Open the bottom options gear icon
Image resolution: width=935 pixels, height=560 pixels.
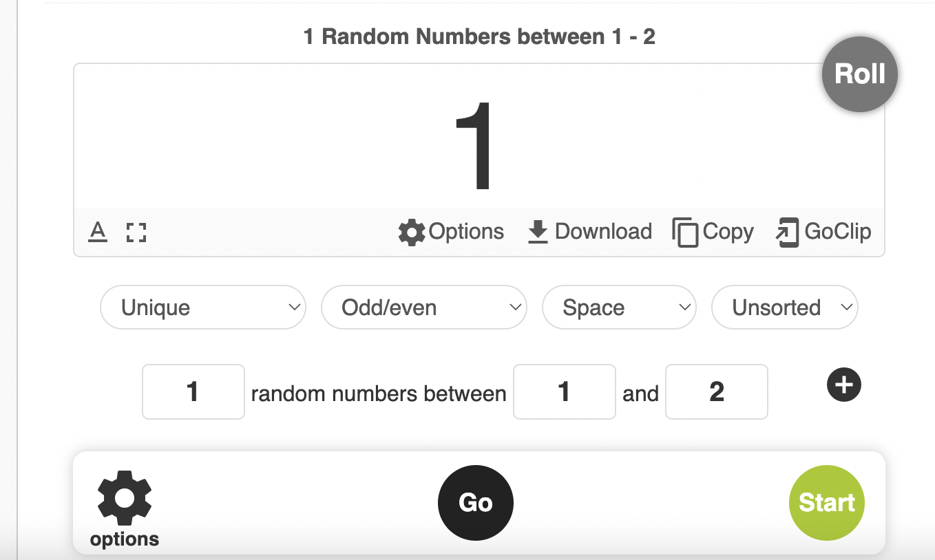(125, 498)
